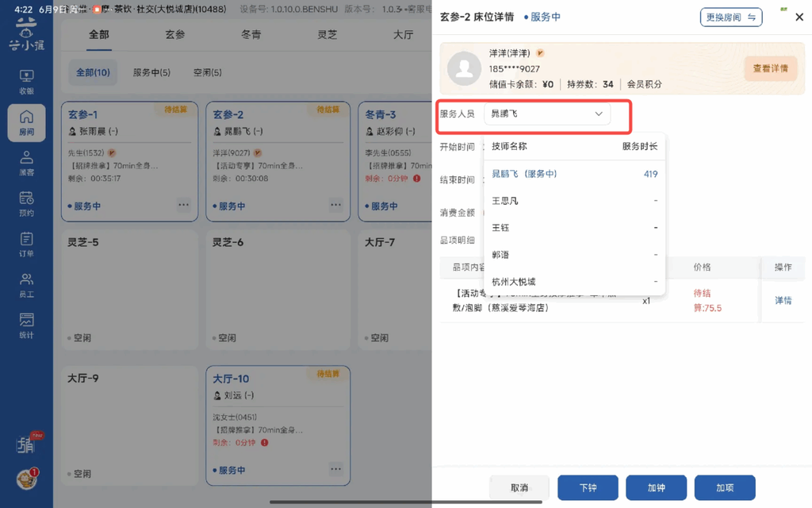The width and height of the screenshot is (812, 508).
Task: Open the 统计 statistics icon in sidebar
Action: pos(26,325)
